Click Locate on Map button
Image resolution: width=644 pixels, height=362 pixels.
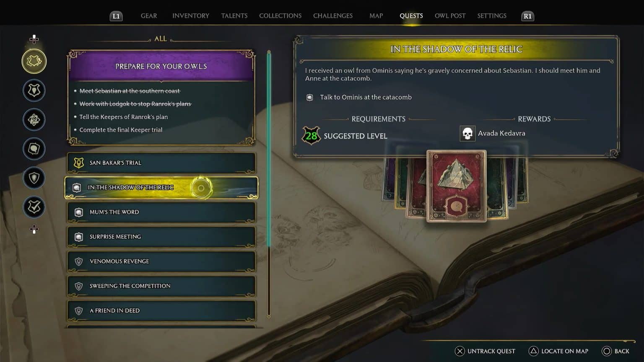(x=558, y=351)
